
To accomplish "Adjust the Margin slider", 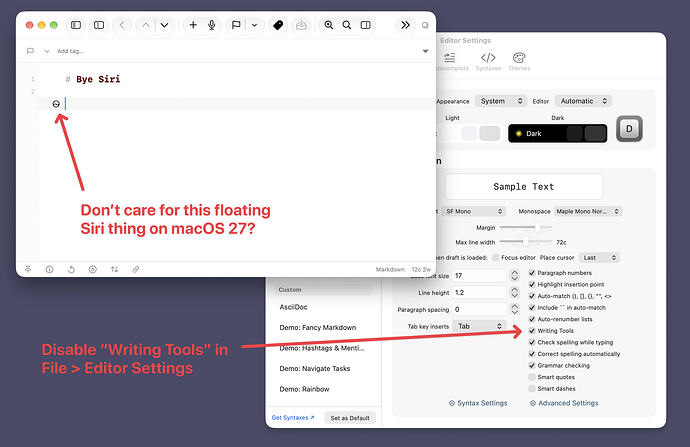I will coord(525,227).
